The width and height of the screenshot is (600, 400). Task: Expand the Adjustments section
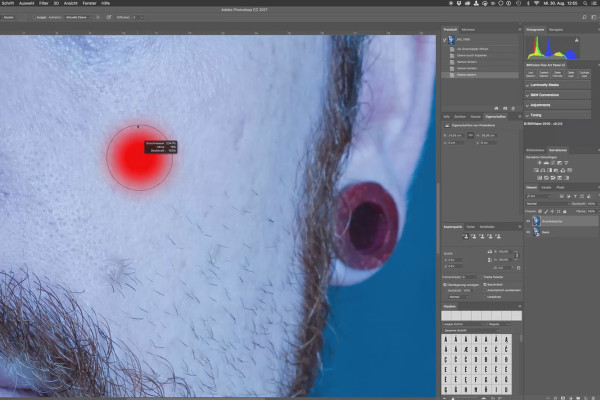(x=558, y=105)
